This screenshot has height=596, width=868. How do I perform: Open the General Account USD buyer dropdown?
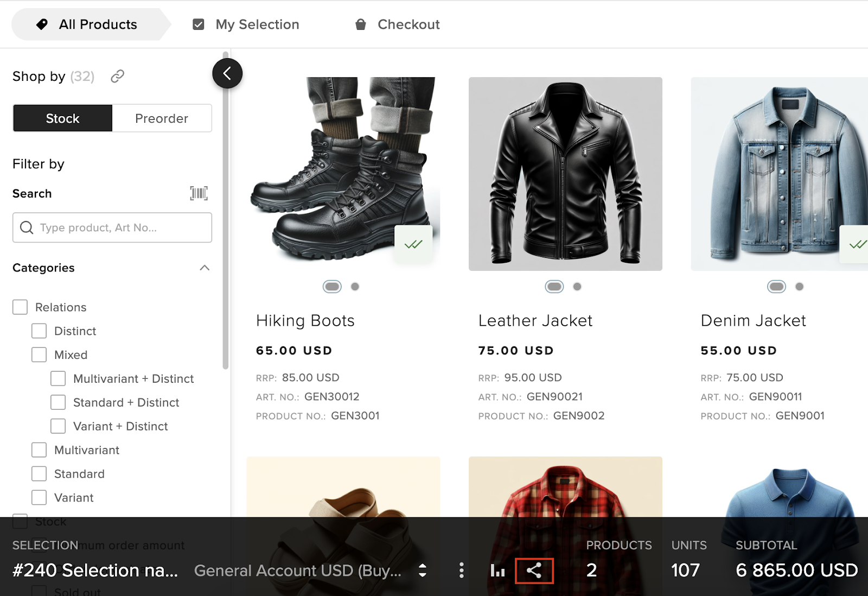(311, 570)
